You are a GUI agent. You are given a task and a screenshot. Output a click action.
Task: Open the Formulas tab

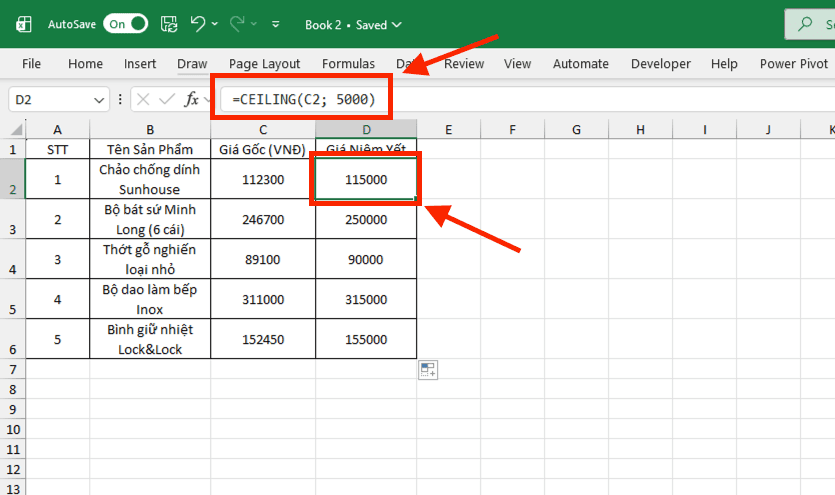[x=348, y=64]
